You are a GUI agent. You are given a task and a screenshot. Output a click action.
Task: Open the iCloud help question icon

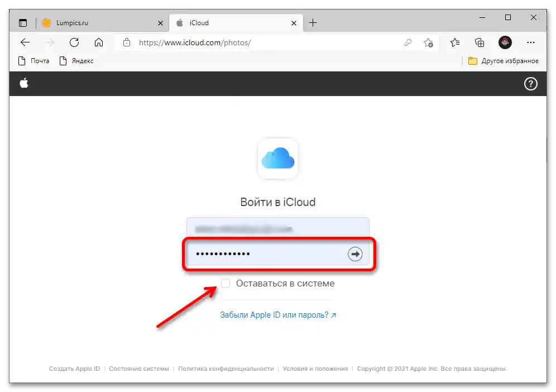[x=530, y=84]
